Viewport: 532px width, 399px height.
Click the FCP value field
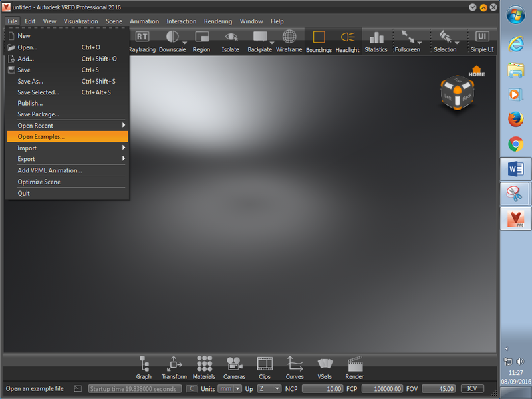[x=382, y=388]
